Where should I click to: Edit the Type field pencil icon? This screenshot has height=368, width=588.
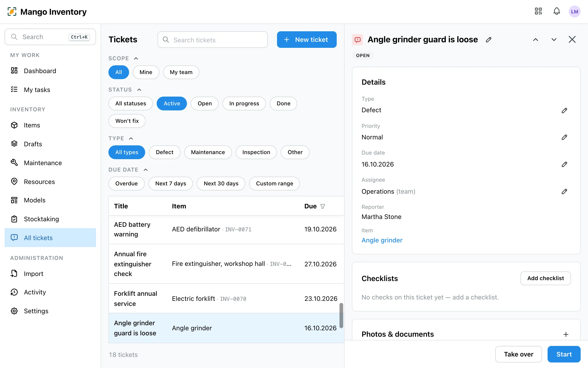(564, 110)
